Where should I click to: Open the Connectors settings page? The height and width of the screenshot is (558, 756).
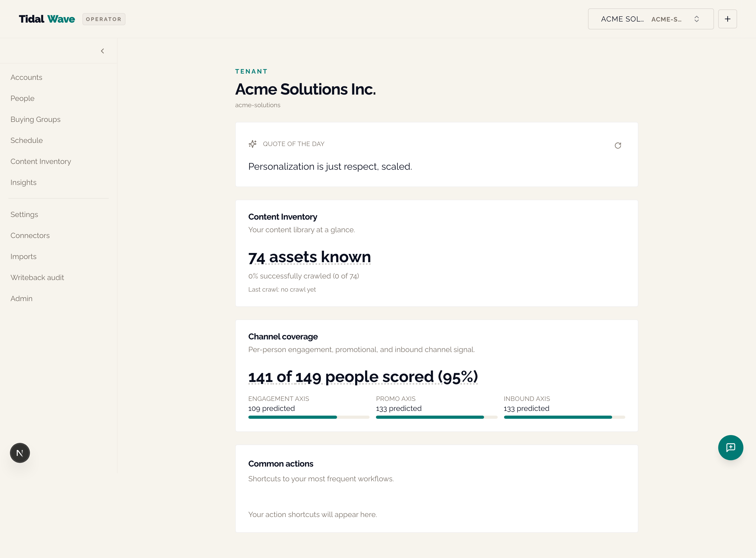[30, 235]
